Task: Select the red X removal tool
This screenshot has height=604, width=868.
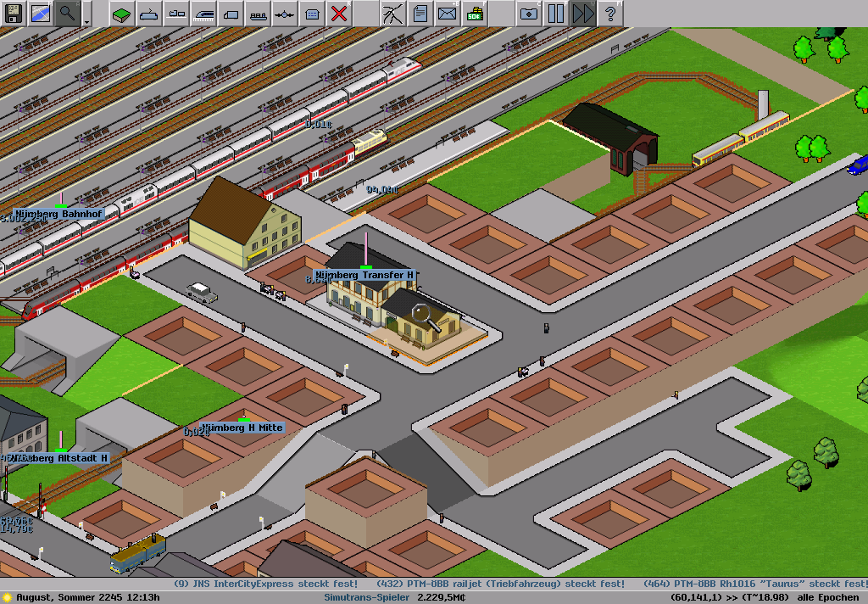Action: coord(339,13)
